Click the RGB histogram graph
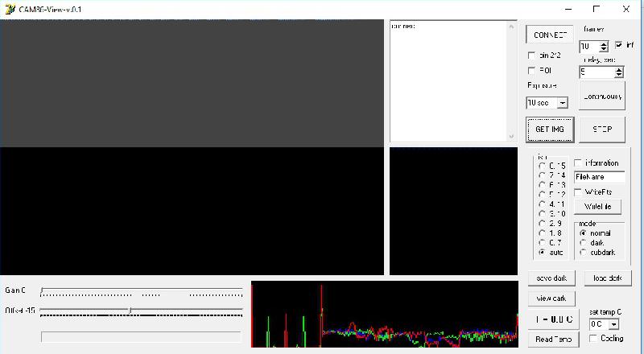 point(385,314)
